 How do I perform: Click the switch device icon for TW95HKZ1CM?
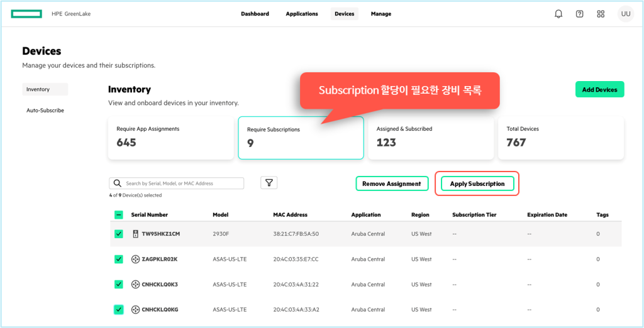click(135, 234)
